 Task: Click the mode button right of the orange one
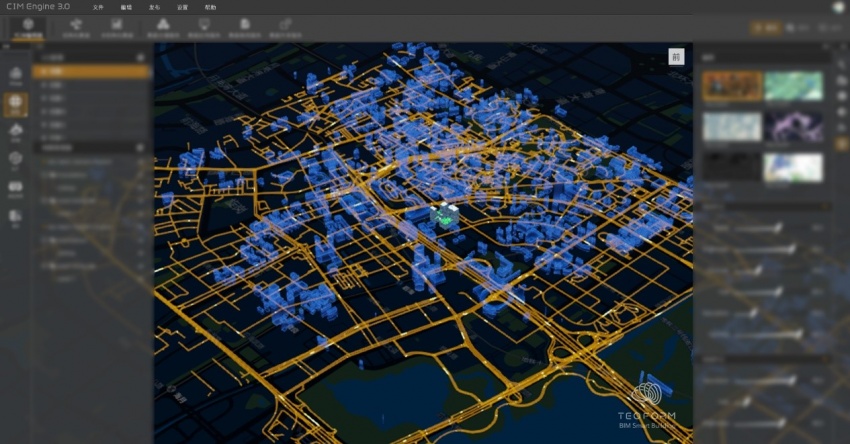click(797, 28)
